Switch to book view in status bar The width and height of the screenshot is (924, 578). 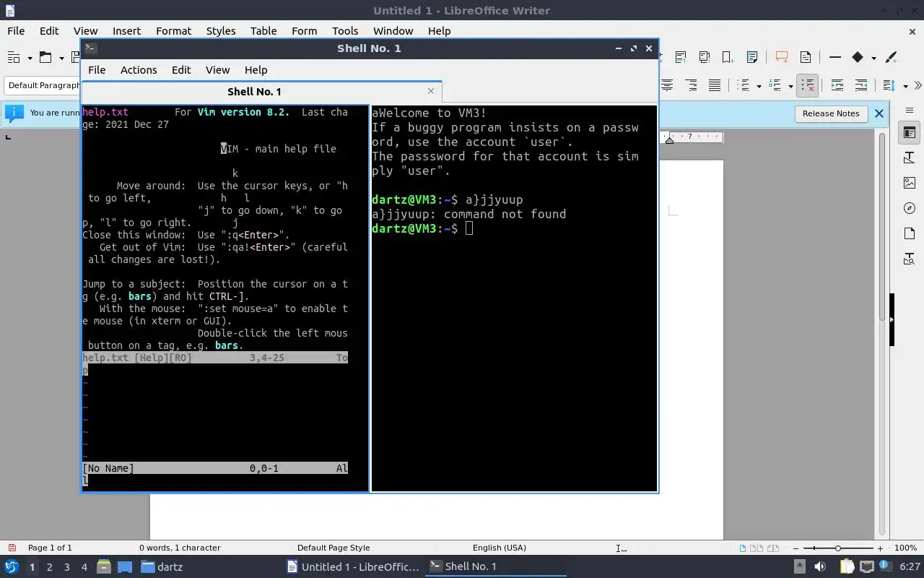(x=773, y=548)
